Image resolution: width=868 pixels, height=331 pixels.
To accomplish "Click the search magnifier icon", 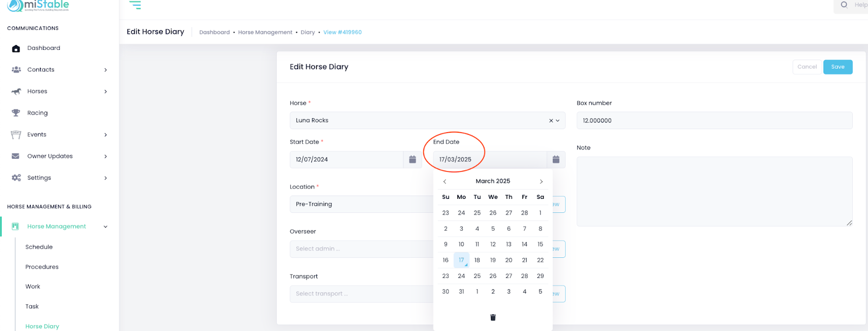I will click(x=844, y=5).
